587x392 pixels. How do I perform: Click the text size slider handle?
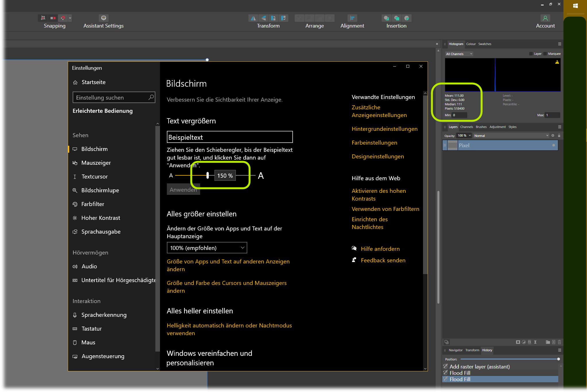(x=208, y=175)
